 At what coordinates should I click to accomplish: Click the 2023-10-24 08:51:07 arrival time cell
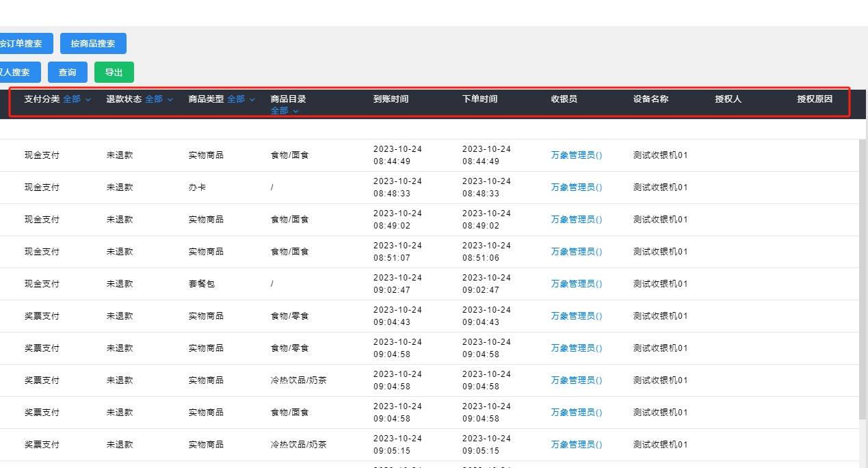[x=397, y=252]
